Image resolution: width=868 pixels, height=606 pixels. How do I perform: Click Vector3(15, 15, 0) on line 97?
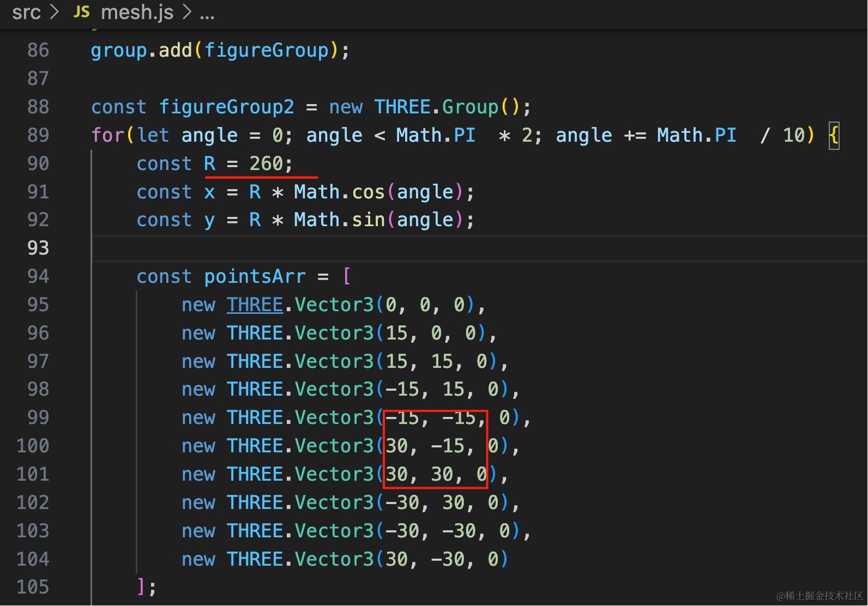click(396, 361)
